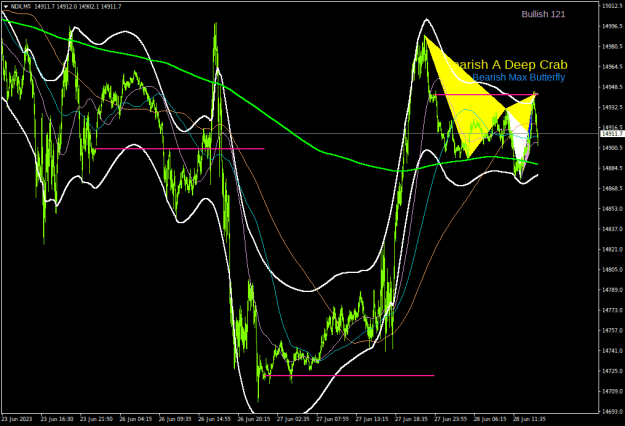Select the 'Bearish Max Butterfly' label

[519, 77]
